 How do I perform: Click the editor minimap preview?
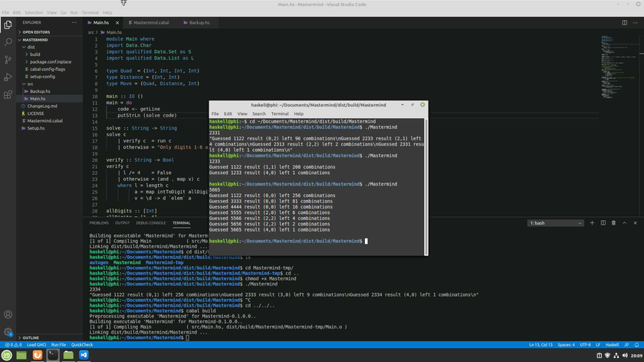(619, 67)
